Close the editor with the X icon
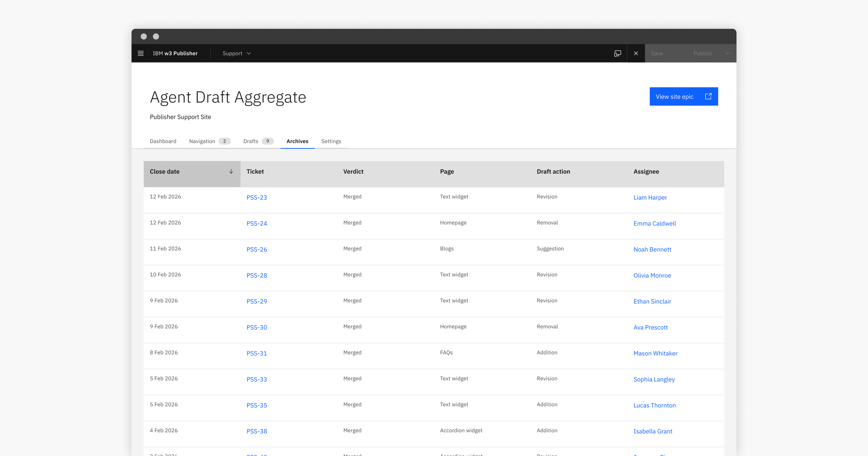The width and height of the screenshot is (868, 456). [x=636, y=53]
